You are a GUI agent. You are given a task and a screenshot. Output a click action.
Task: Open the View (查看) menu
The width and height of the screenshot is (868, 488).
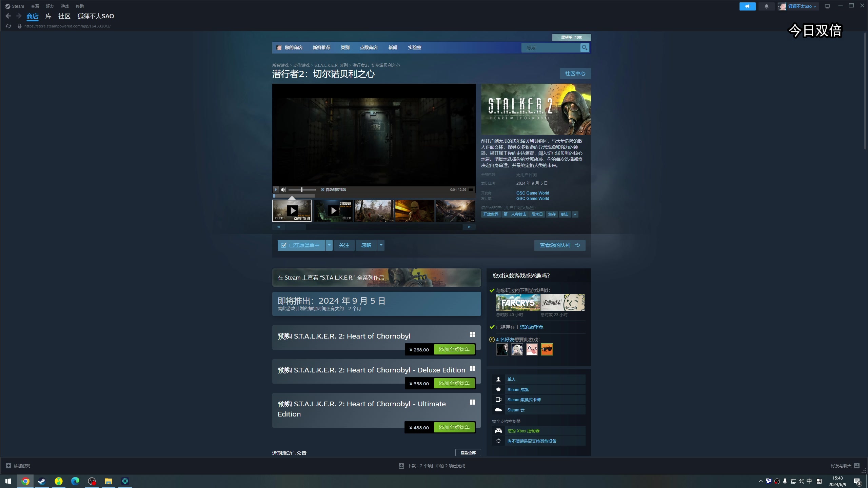coord(35,6)
